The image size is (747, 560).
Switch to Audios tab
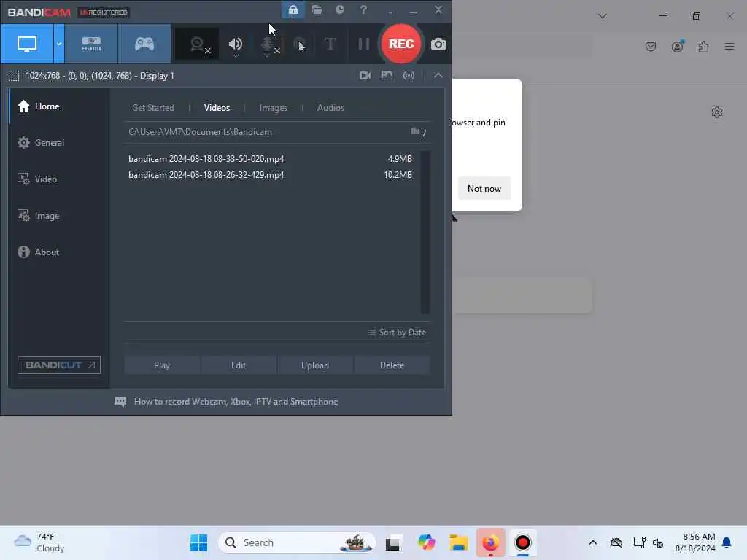pyautogui.click(x=330, y=108)
